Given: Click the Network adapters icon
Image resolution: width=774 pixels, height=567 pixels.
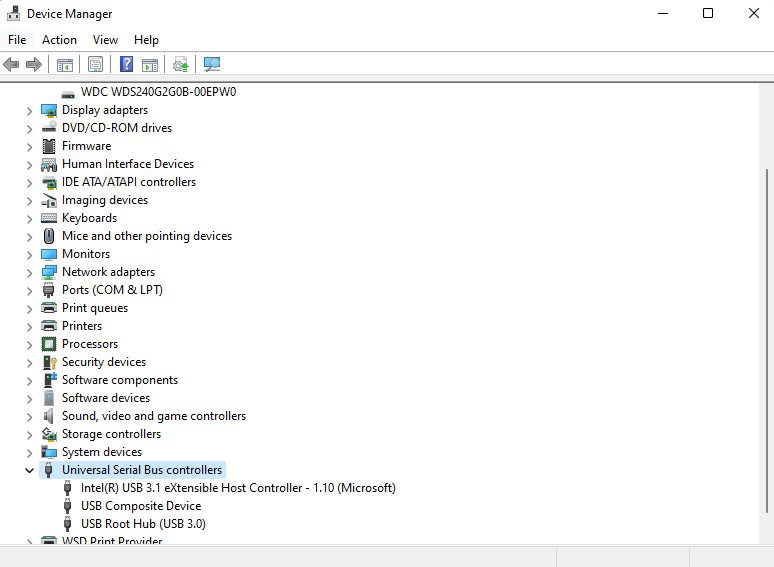Looking at the screenshot, I should point(49,272).
